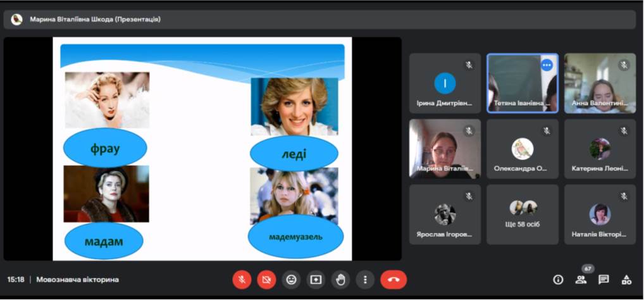This screenshot has width=644, height=300.
Task: Select Ірина Дмитрівна participant tile
Action: (x=445, y=83)
